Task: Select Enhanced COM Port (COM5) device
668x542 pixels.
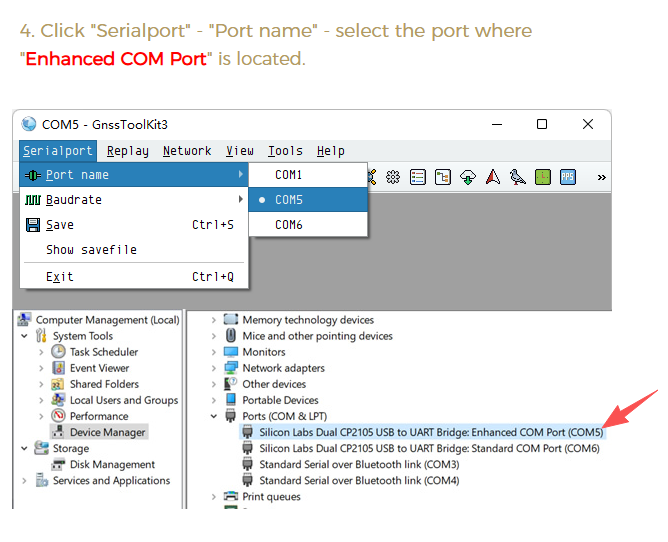Action: pos(431,433)
